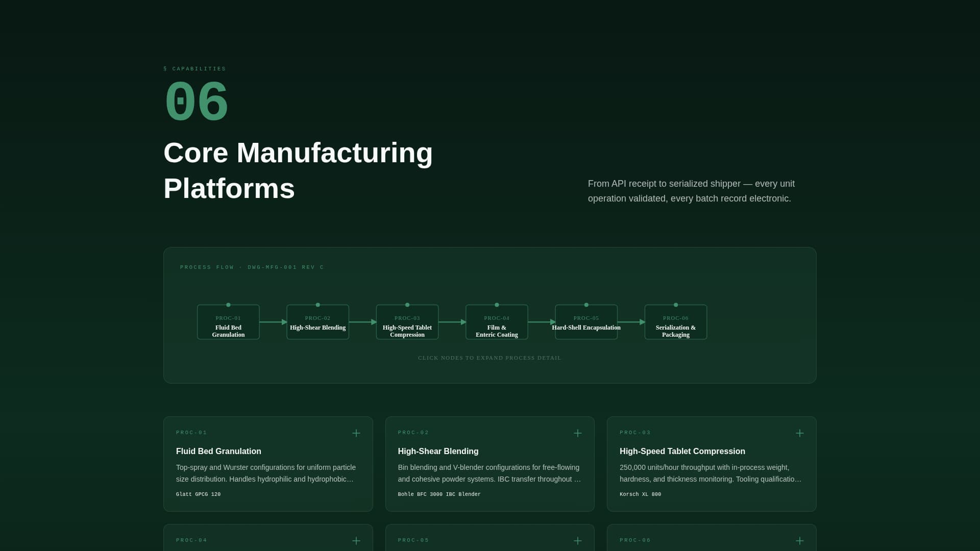Image resolution: width=980 pixels, height=551 pixels.
Task: Click the connector dot above PROC-01
Action: pos(228,304)
